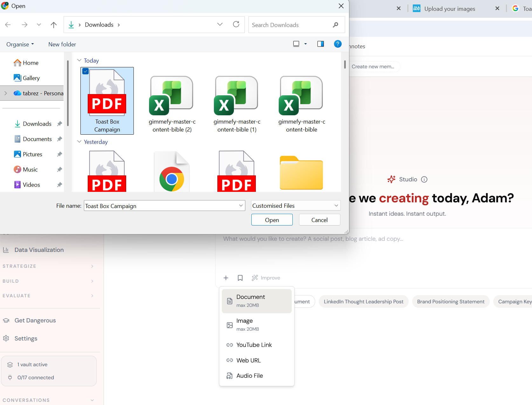Screen dimensions: 532x405
Task: Select Data Visualization in the sidebar
Action: tap(38, 250)
